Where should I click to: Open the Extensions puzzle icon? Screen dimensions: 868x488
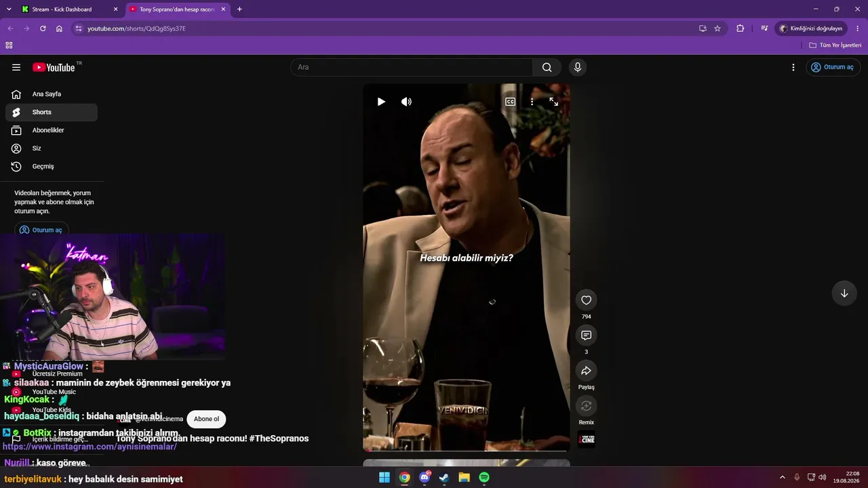pyautogui.click(x=740, y=28)
